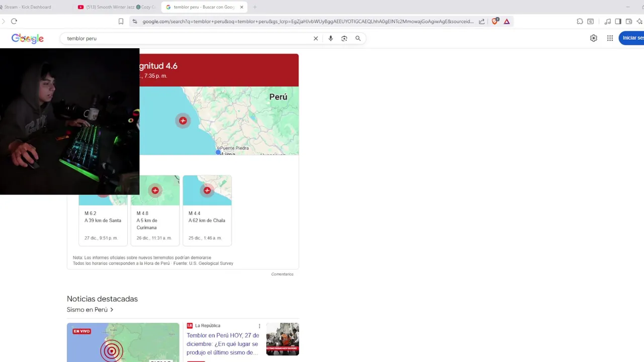644x362 pixels.
Task: Click the 25 dic., 1:46 a. m. timestamp
Action: click(x=205, y=238)
